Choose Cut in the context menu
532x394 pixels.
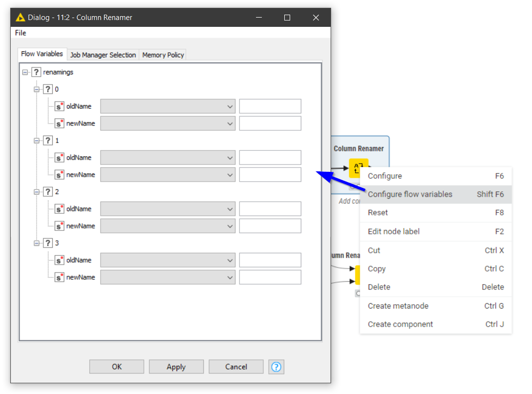(x=435, y=250)
